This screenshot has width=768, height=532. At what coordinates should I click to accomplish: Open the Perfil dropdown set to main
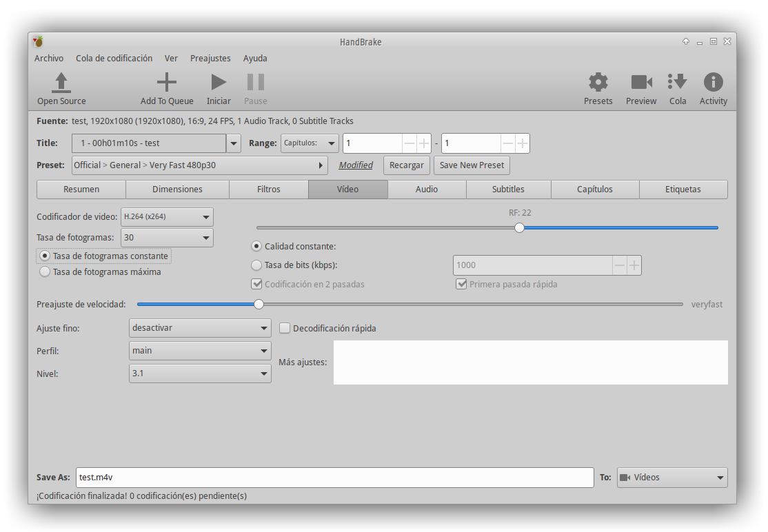coord(200,351)
